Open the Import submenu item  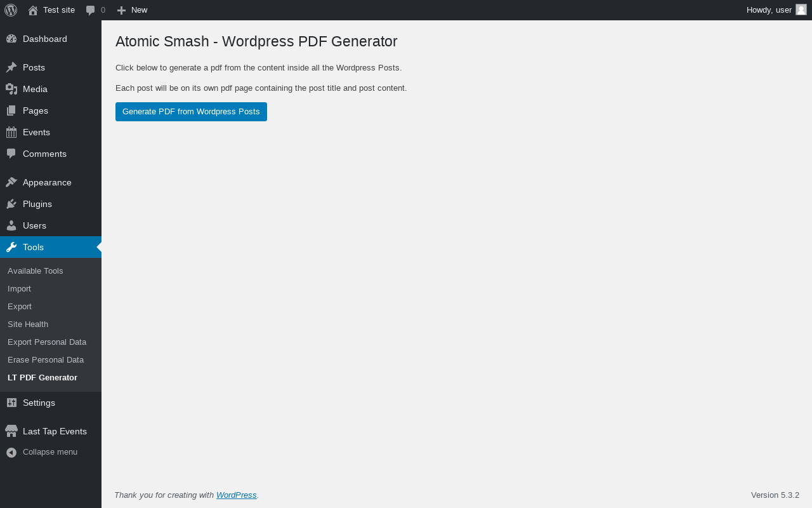coord(19,288)
